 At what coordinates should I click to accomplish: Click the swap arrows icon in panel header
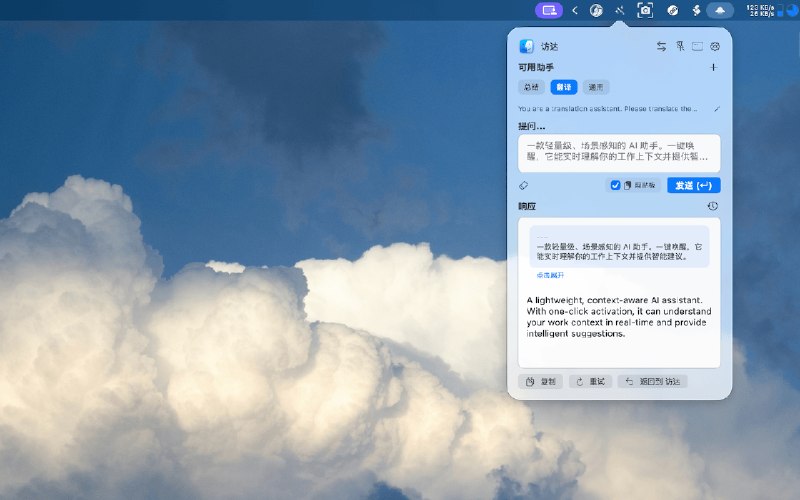click(661, 46)
